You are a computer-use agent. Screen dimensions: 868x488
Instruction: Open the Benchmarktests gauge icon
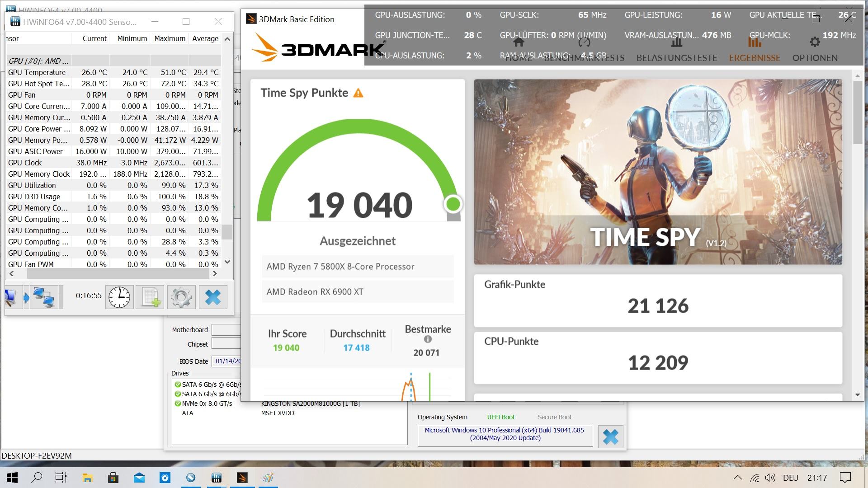point(584,42)
